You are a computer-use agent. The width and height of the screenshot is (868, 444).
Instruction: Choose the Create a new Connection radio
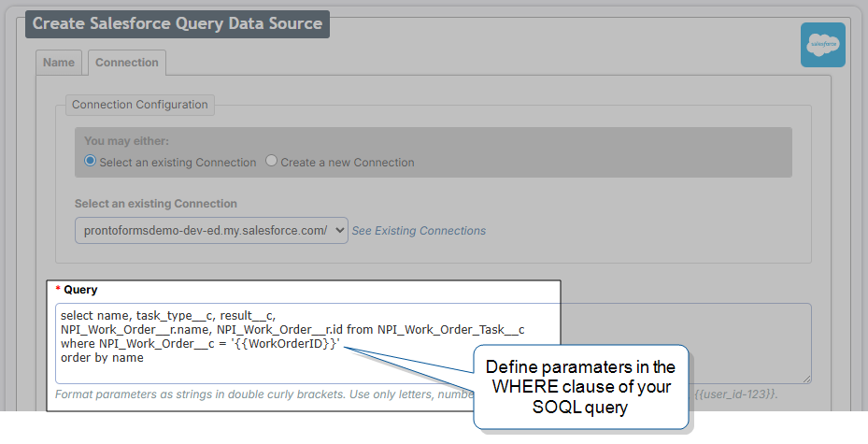pos(272,162)
